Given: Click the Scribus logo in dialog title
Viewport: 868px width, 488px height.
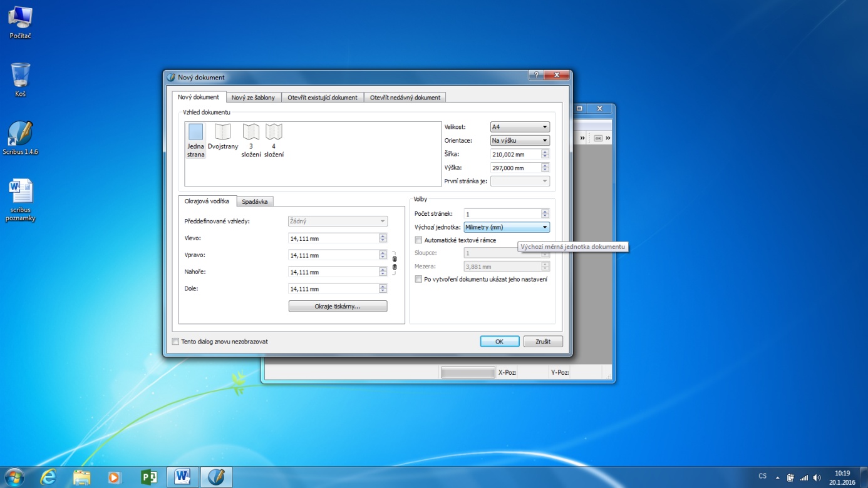Looking at the screenshot, I should click(x=171, y=78).
